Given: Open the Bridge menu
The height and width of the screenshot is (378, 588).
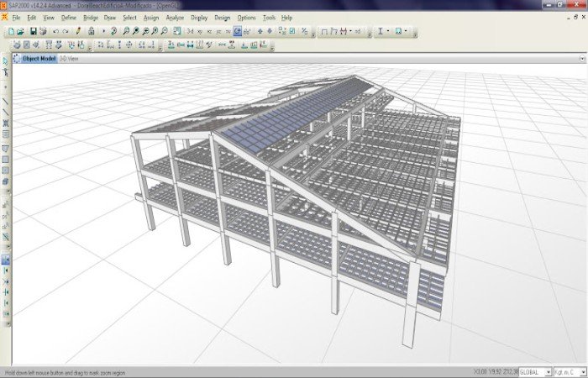Looking at the screenshot, I should (x=90, y=17).
